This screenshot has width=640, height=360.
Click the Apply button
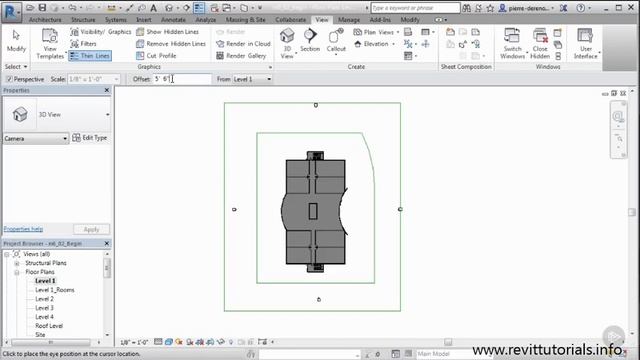(91, 229)
